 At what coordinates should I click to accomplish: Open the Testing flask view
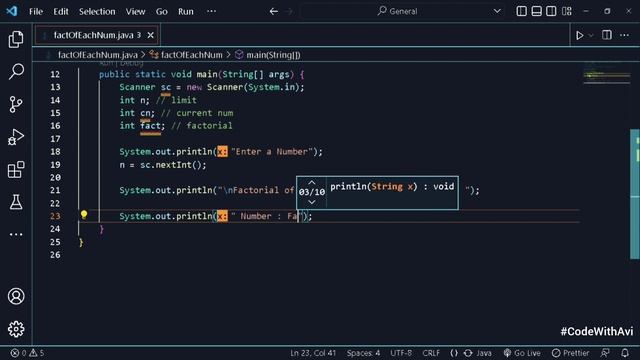click(x=16, y=202)
